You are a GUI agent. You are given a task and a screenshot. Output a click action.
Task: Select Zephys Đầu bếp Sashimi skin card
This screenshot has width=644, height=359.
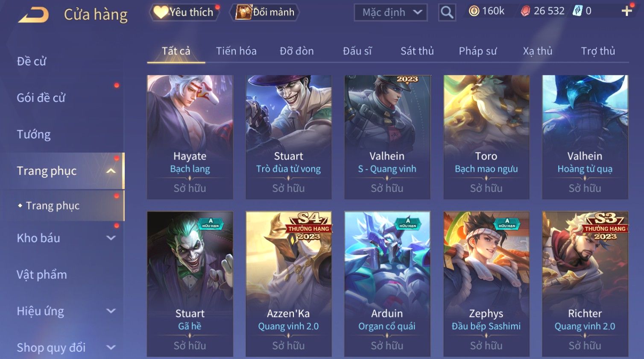[x=486, y=284]
